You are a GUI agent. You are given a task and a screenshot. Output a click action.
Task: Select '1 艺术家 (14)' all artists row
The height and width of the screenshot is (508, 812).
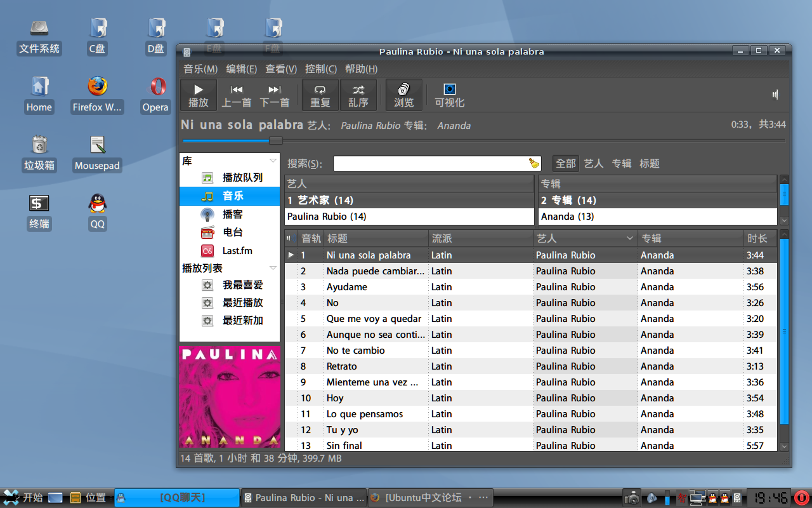pos(409,201)
